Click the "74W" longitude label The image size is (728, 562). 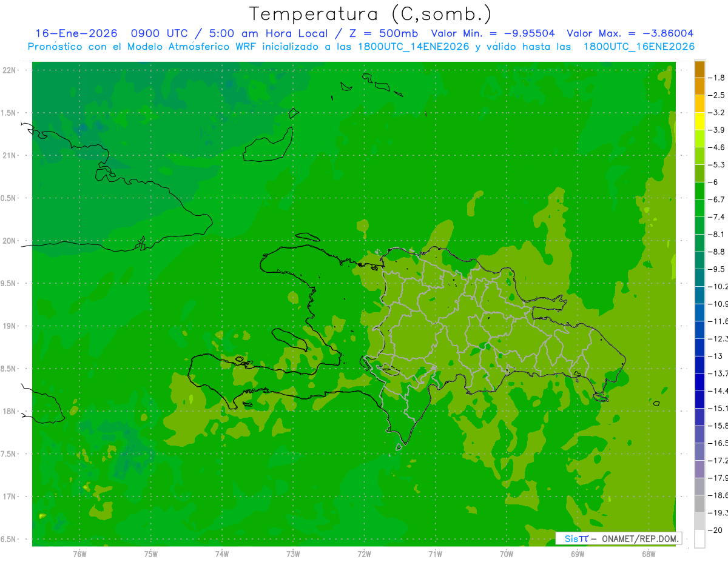pos(221,554)
